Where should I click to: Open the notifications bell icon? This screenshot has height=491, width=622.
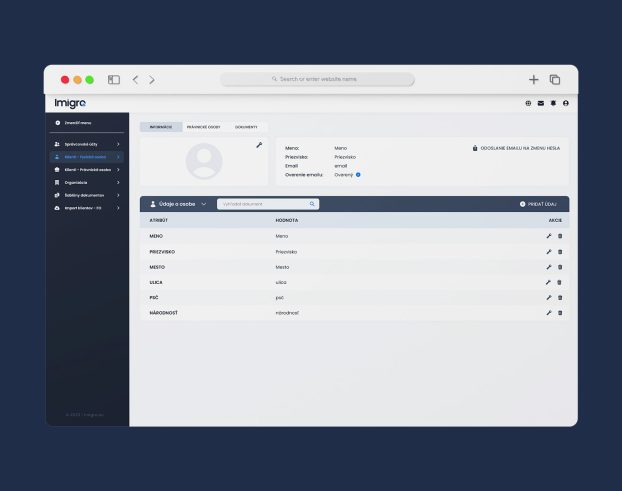(x=553, y=103)
